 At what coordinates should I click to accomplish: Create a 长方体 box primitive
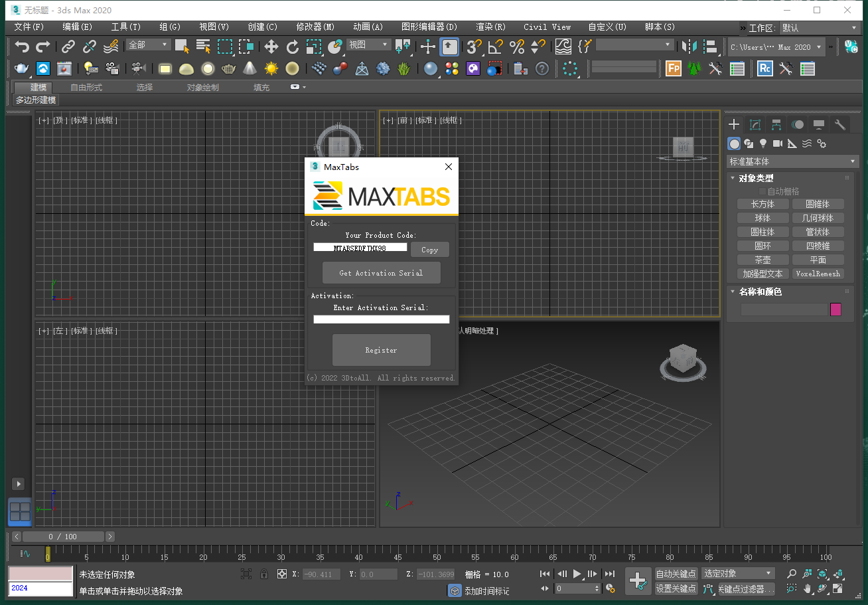[762, 204]
